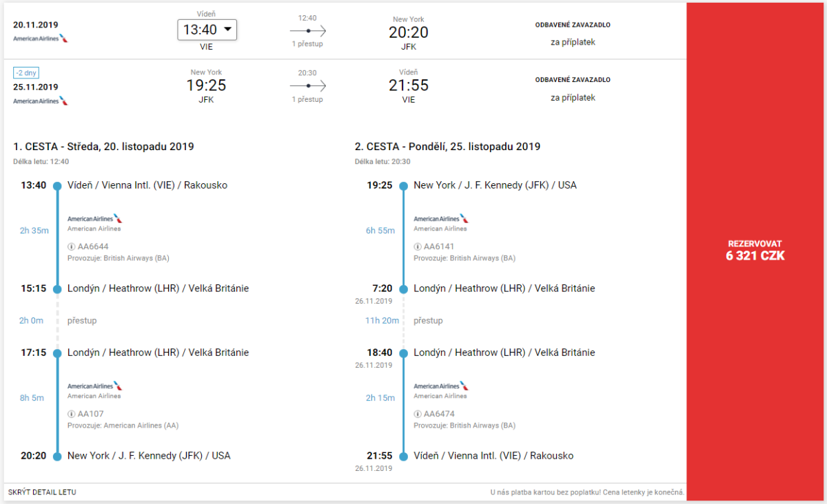Click the info icon beside flight AA6644
Viewport: 827px width, 504px height.
(x=71, y=246)
